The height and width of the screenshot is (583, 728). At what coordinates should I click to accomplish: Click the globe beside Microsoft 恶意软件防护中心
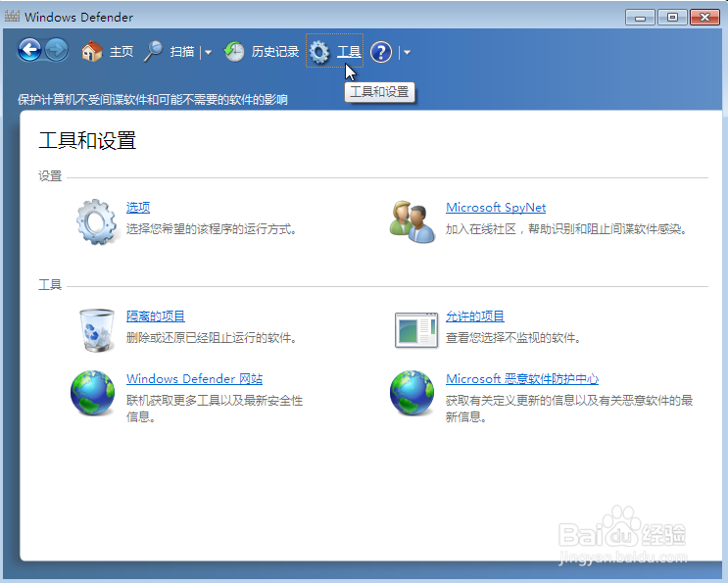[412, 392]
